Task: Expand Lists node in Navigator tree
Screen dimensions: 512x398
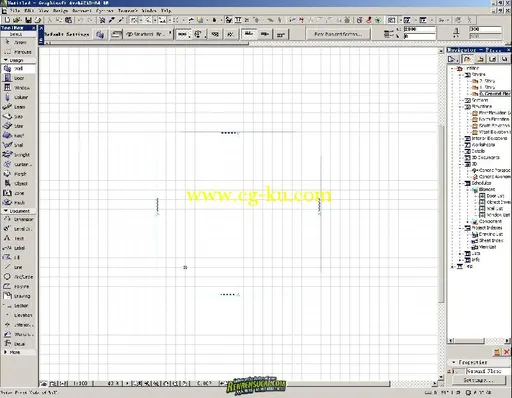Action: point(460,254)
